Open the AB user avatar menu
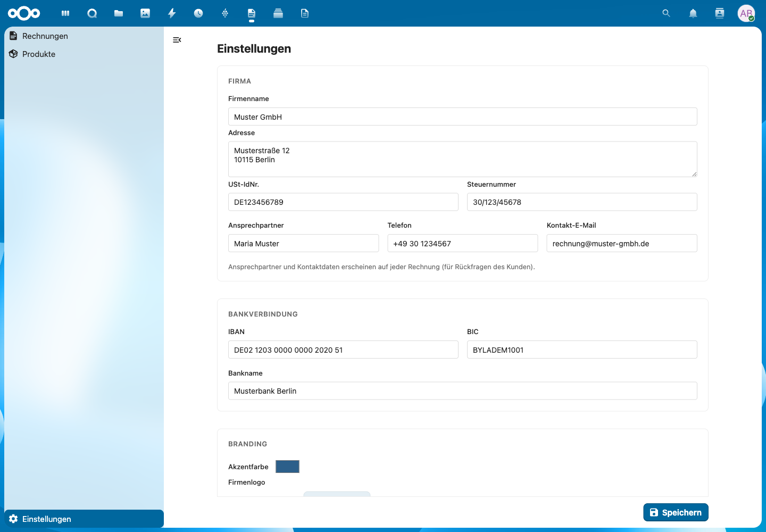Image resolution: width=766 pixels, height=532 pixels. pyautogui.click(x=746, y=13)
